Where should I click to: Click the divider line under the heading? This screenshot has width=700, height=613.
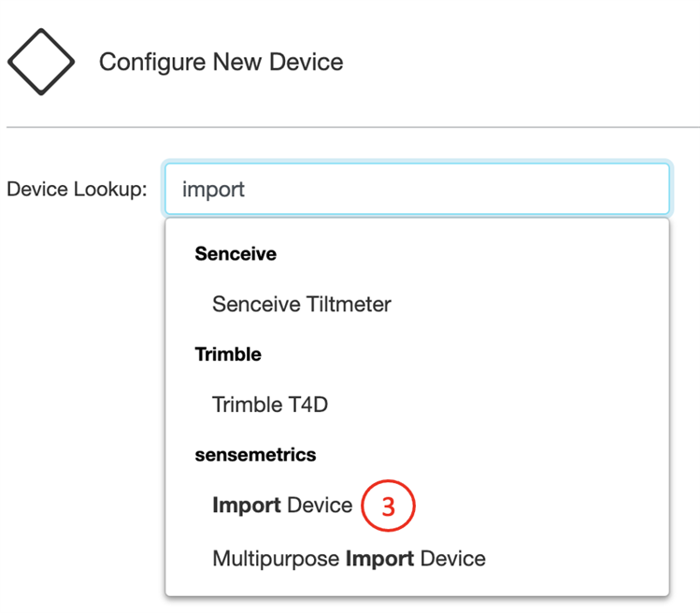(x=353, y=127)
